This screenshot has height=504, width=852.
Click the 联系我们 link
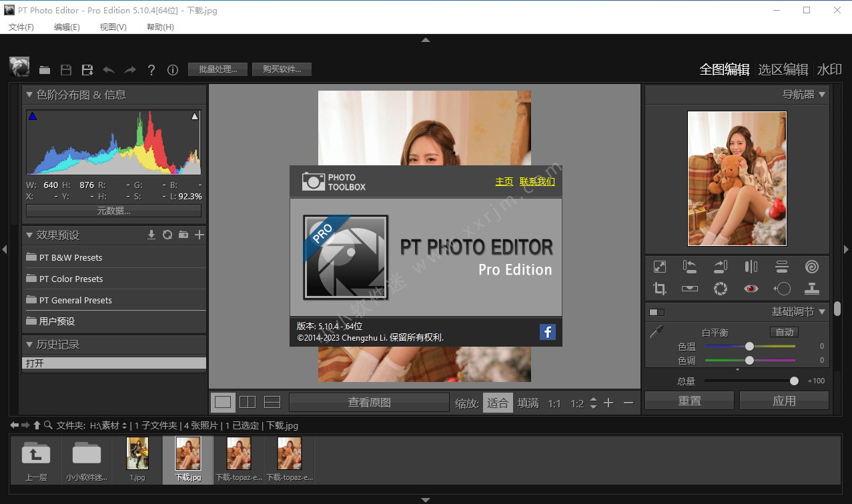click(x=537, y=181)
